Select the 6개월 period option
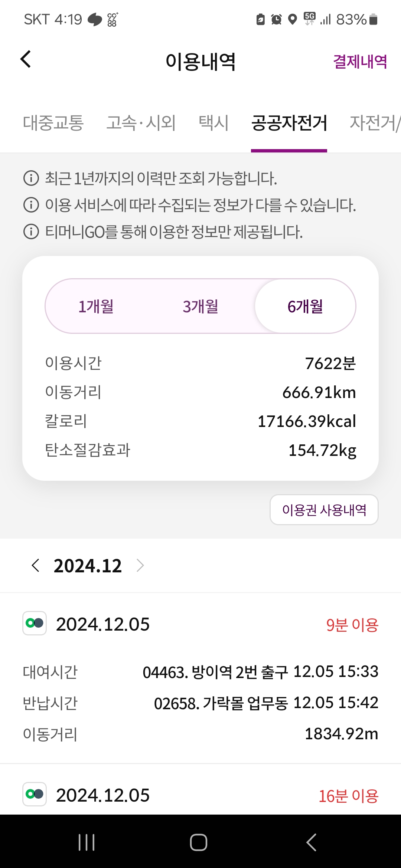This screenshot has width=401, height=868. coord(305,306)
